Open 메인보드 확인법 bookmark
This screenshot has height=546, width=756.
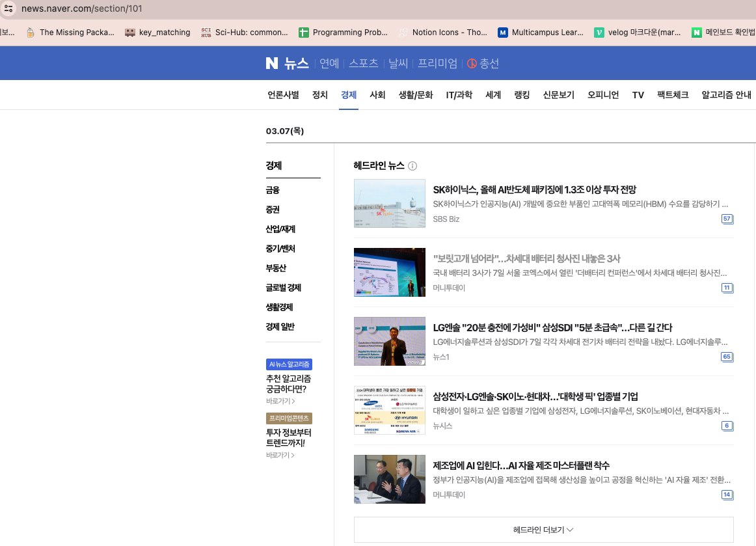[723, 33]
